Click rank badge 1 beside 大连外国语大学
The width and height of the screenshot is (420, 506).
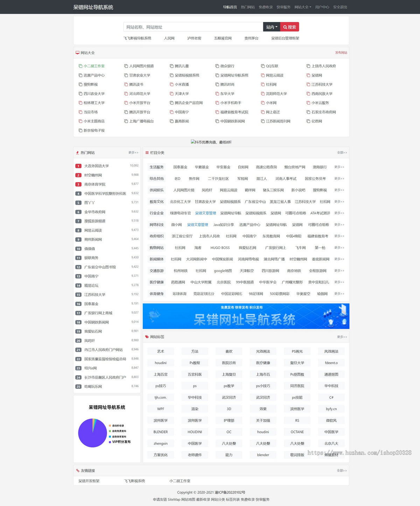click(78, 166)
